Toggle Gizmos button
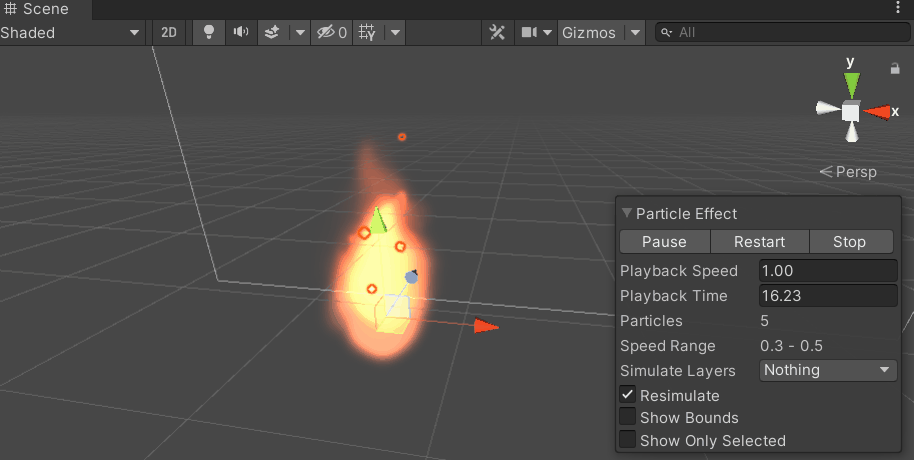The height and width of the screenshot is (460, 914). tap(589, 33)
